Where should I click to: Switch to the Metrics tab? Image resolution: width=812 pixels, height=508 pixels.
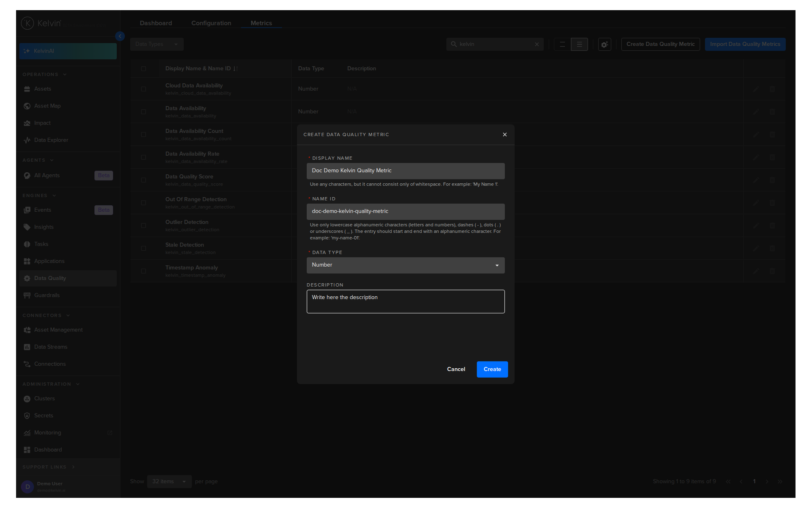pyautogui.click(x=261, y=23)
